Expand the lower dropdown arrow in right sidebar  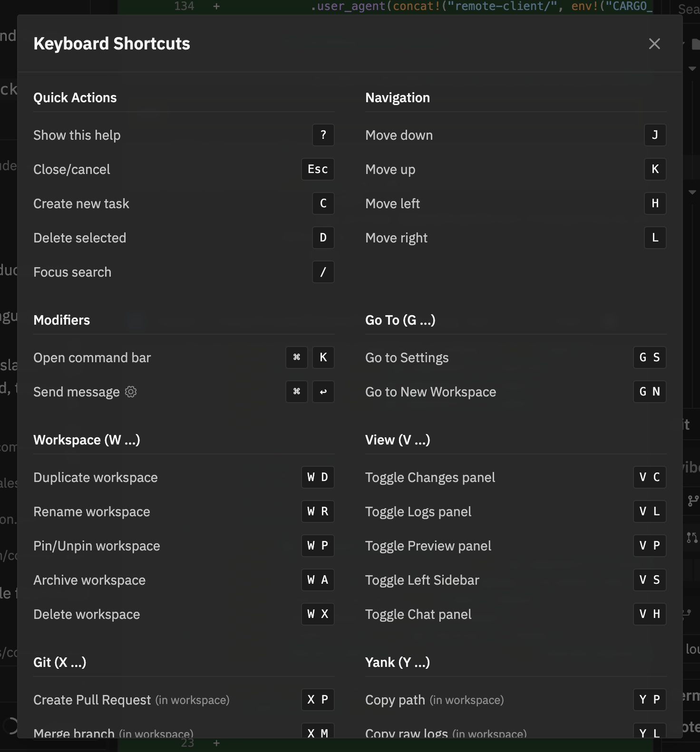(692, 193)
